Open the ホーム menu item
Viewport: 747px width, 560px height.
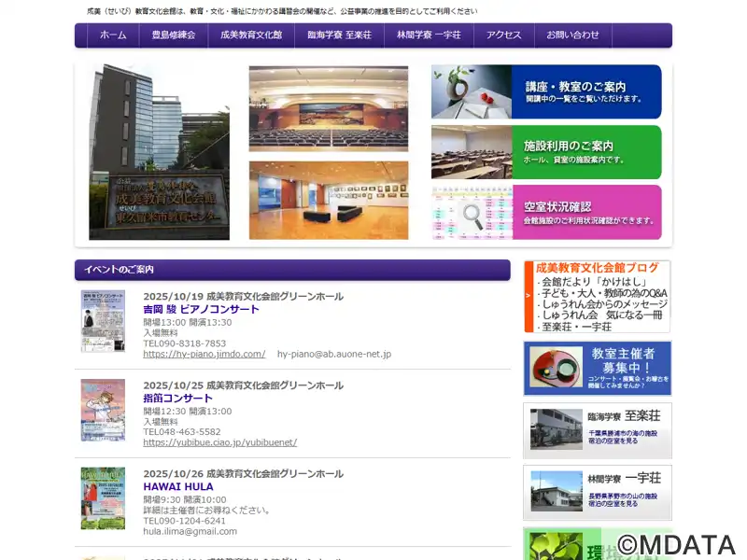(113, 35)
